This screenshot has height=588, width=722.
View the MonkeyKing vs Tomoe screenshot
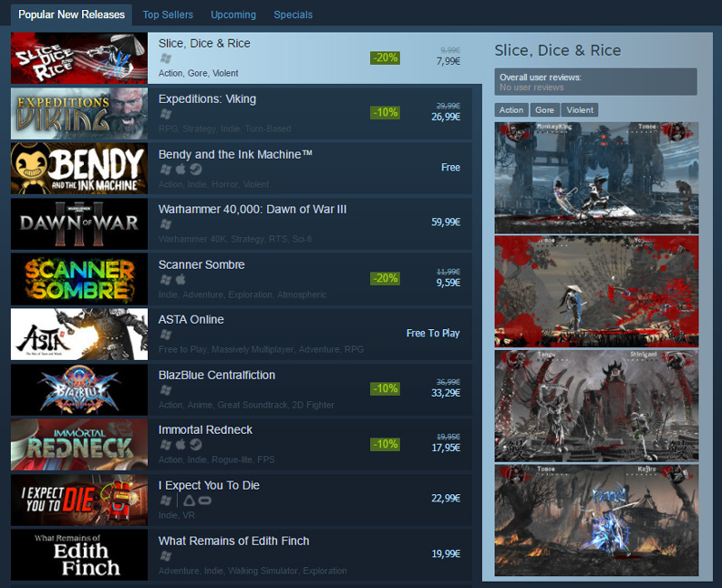click(x=597, y=178)
